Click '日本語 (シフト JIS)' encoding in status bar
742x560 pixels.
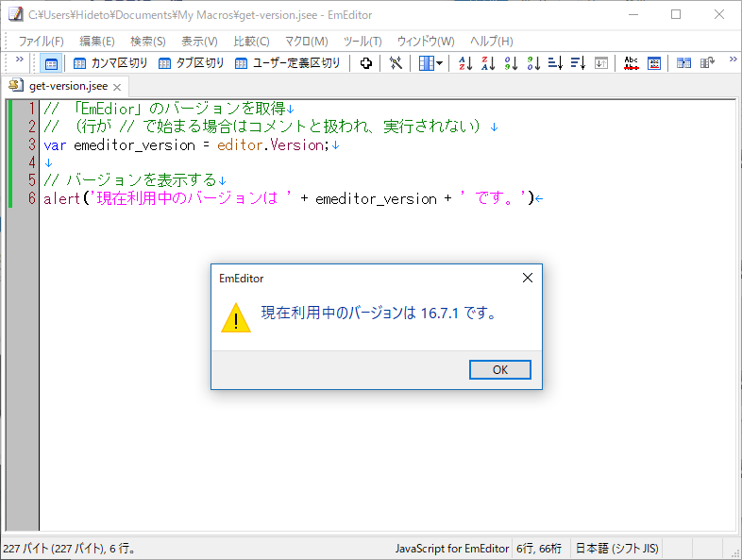[616, 549]
